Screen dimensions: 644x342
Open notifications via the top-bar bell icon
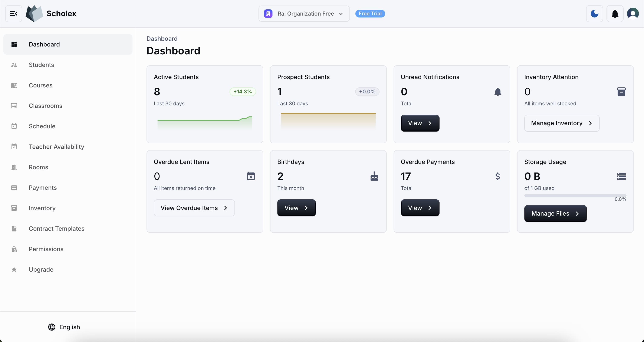point(615,13)
